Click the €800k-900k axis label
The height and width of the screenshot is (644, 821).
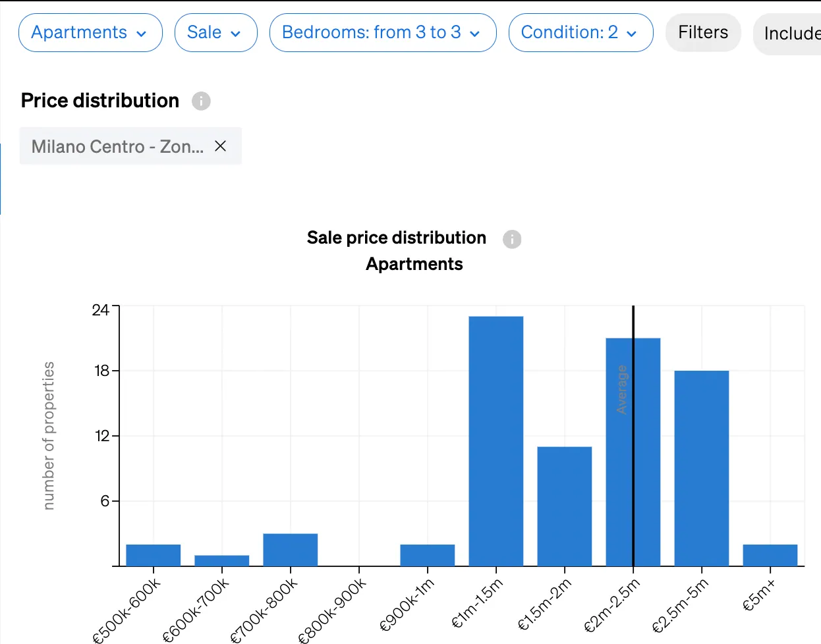pos(332,610)
